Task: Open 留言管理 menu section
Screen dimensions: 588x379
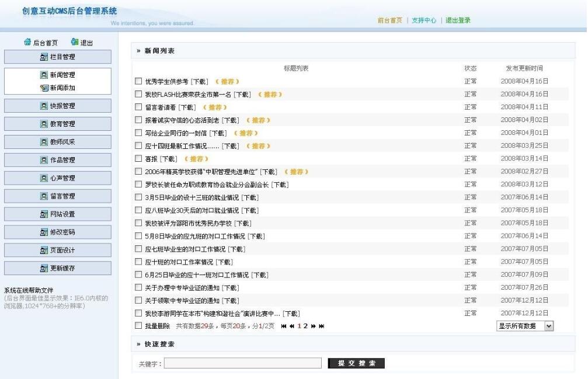Action: coord(58,196)
